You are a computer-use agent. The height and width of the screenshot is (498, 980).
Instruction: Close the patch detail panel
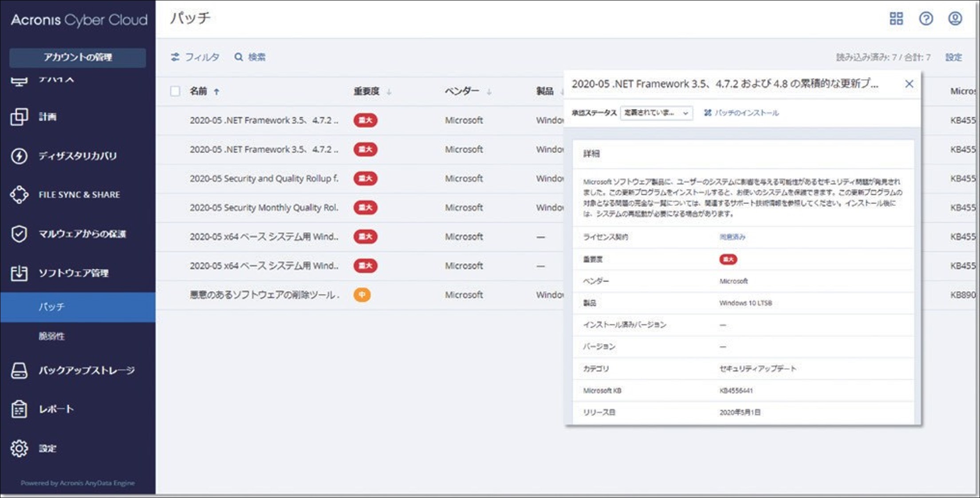[x=909, y=84]
